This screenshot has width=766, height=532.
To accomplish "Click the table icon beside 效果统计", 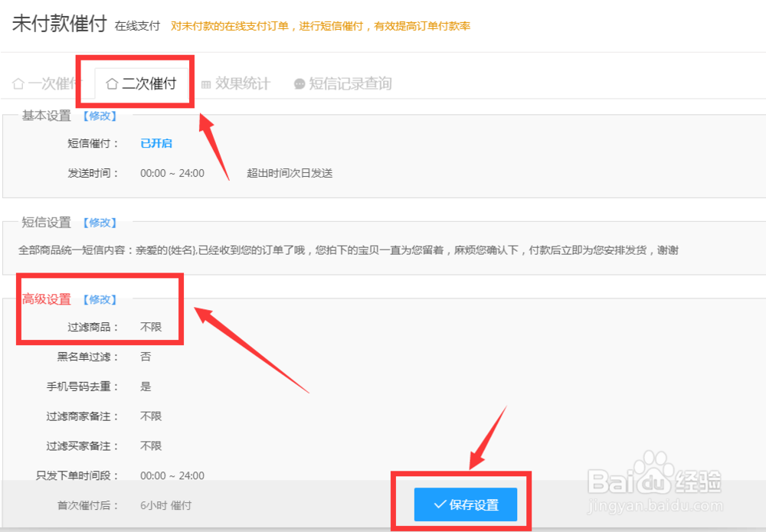I will pyautogui.click(x=206, y=84).
